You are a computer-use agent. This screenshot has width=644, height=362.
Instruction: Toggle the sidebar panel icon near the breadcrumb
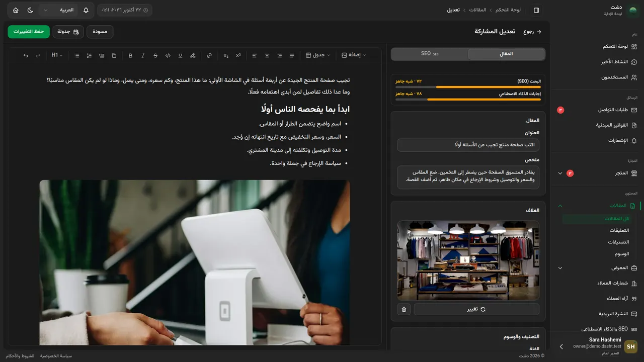(536, 10)
